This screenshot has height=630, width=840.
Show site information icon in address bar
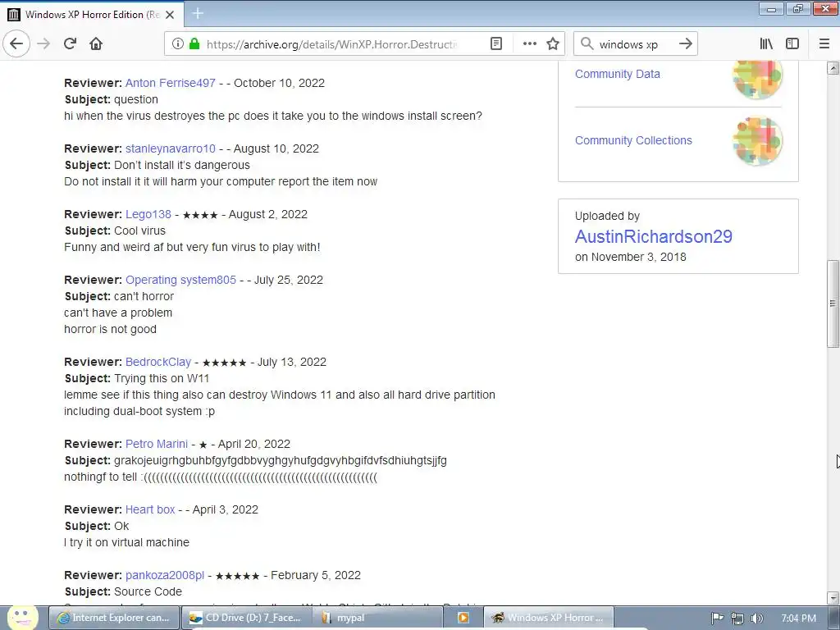click(x=177, y=44)
